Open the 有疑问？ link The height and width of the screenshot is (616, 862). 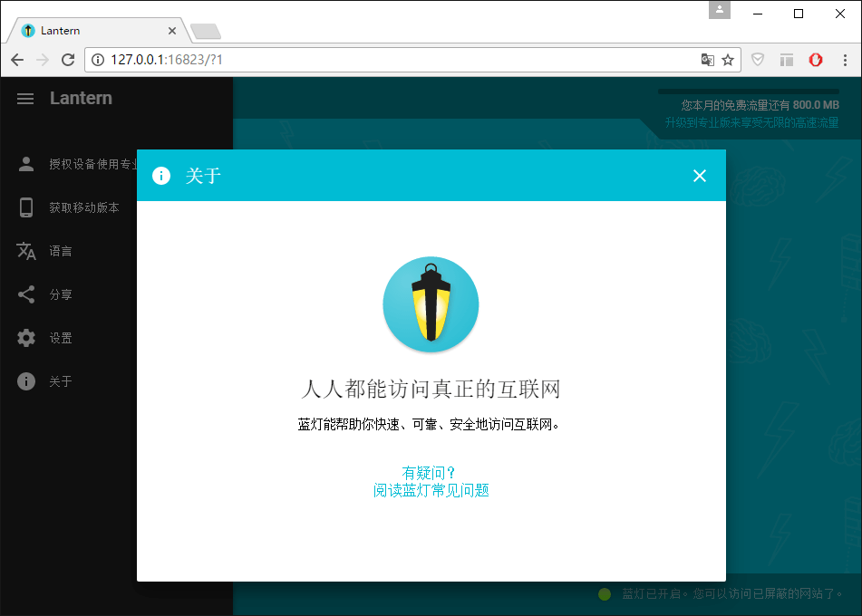pos(428,473)
